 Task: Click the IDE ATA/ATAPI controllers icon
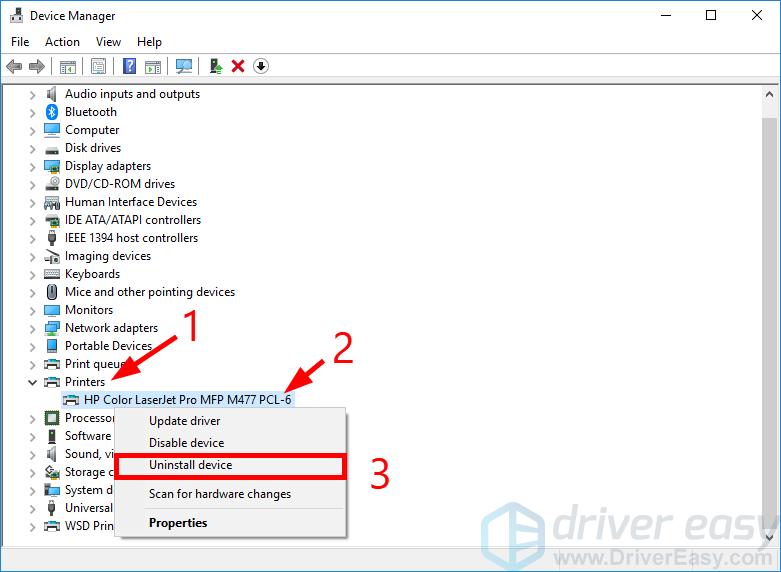[52, 220]
